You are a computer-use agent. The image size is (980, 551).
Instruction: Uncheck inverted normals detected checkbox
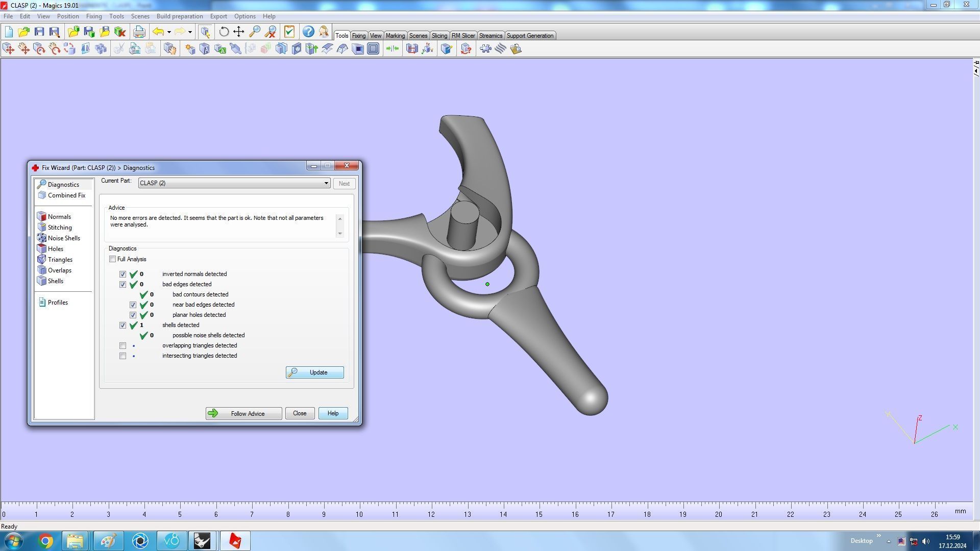tap(123, 274)
